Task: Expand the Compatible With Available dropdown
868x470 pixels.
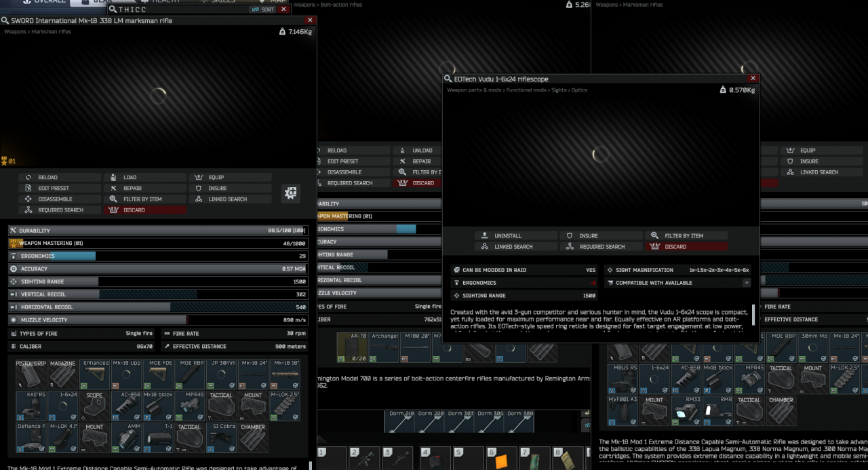Action: click(747, 283)
